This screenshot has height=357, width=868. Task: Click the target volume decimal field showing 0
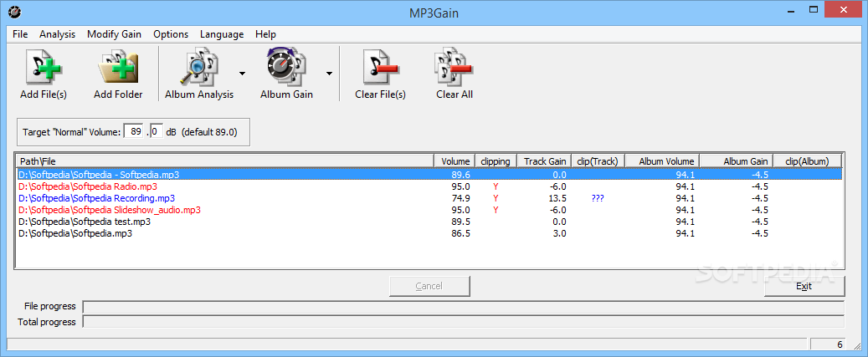click(156, 132)
